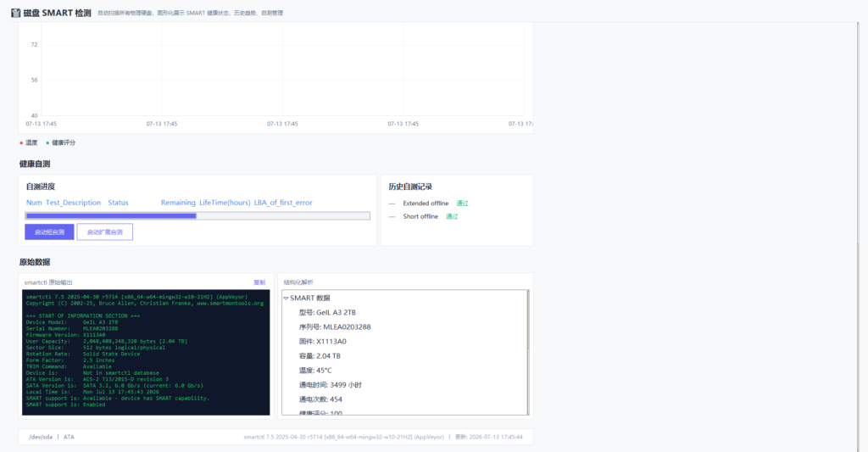Image resolution: width=868 pixels, height=452 pixels.
Task: Select the 固件: X1113A0 tree row
Action: 323,341
